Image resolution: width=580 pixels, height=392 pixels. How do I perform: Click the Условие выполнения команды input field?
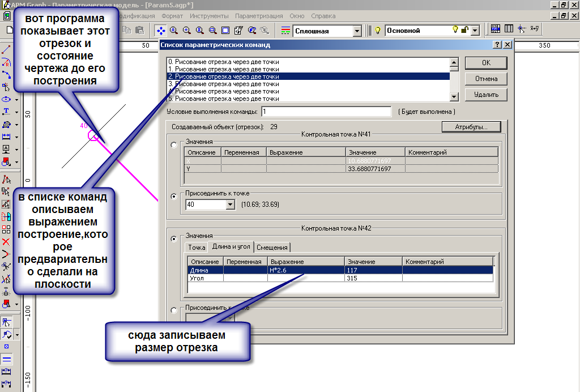click(x=326, y=112)
